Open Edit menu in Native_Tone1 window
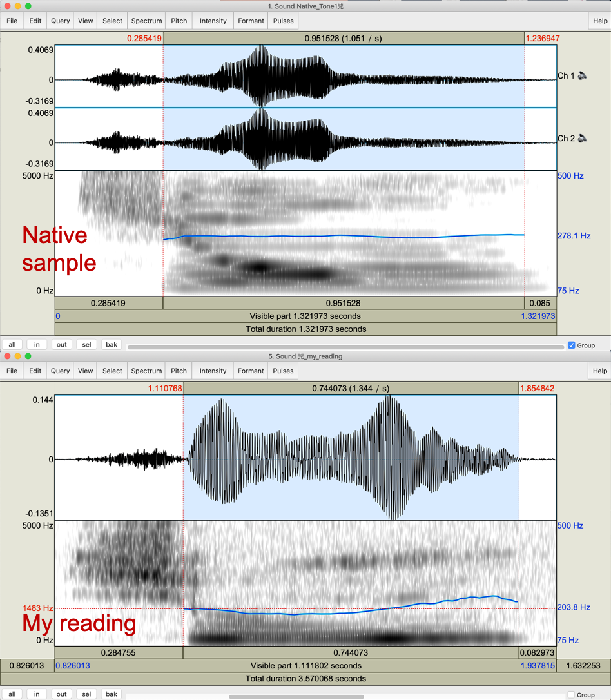This screenshot has height=700, width=611. pyautogui.click(x=35, y=21)
